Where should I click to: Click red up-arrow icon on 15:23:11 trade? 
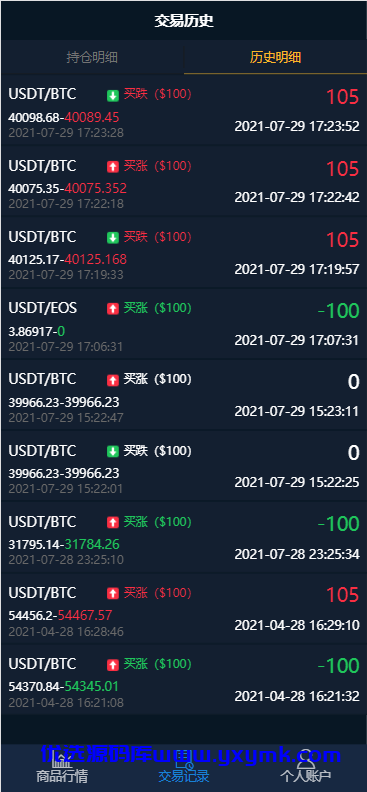pyautogui.click(x=113, y=380)
